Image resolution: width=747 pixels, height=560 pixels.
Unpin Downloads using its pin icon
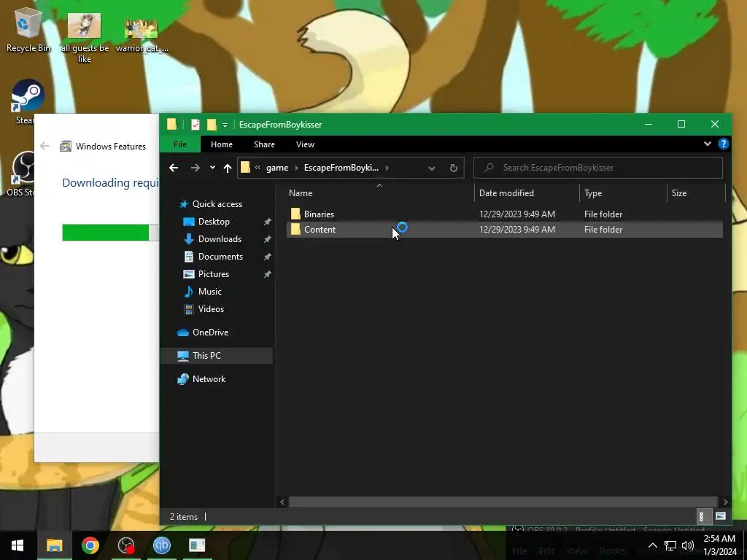pyautogui.click(x=267, y=239)
